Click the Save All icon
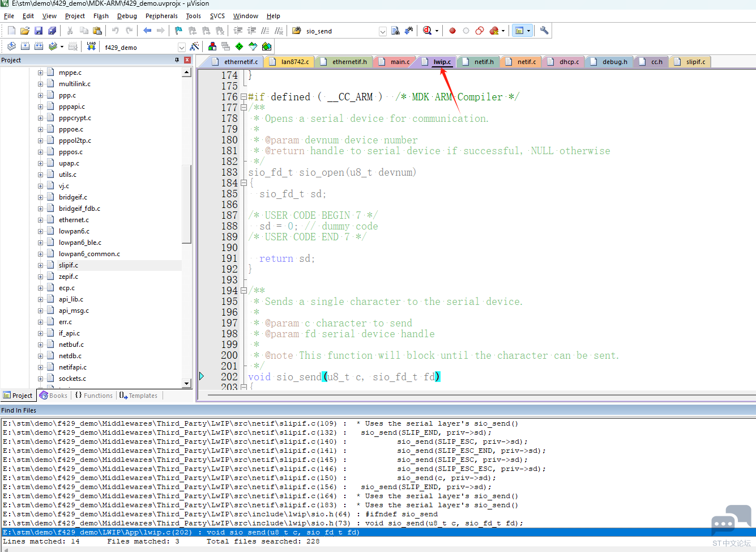756x552 pixels. click(x=52, y=31)
